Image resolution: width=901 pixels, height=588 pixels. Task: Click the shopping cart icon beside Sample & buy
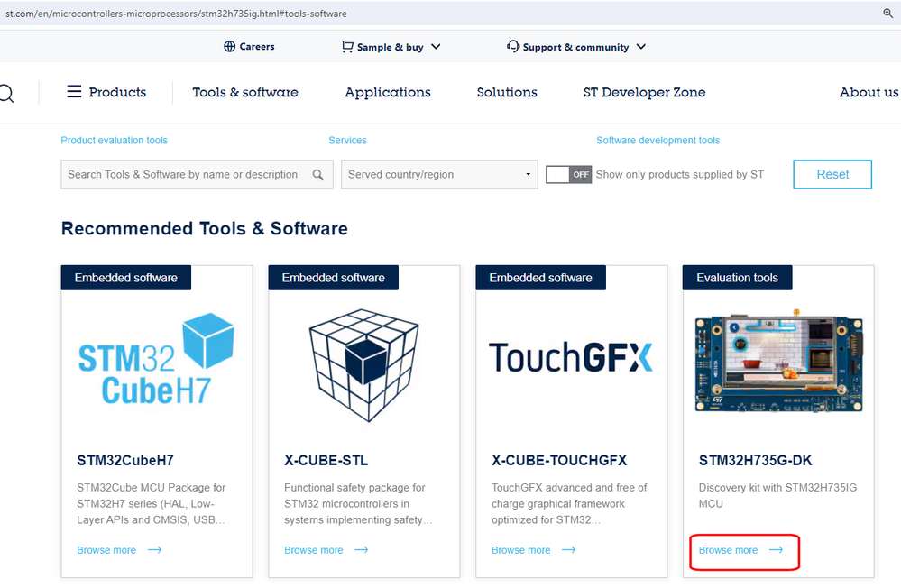(347, 47)
